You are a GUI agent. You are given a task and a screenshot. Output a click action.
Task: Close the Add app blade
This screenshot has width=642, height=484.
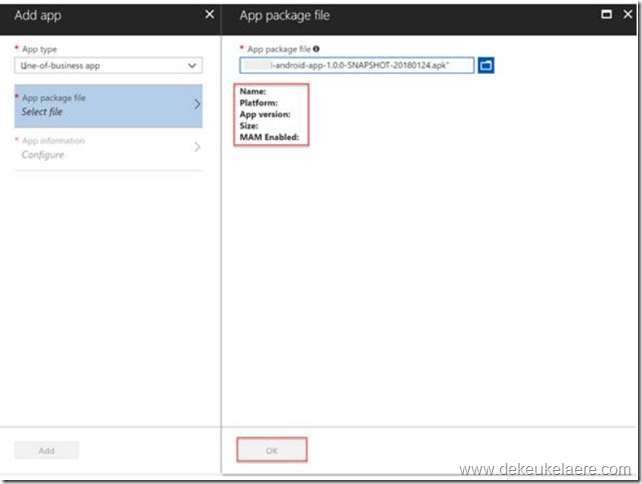[x=209, y=15]
